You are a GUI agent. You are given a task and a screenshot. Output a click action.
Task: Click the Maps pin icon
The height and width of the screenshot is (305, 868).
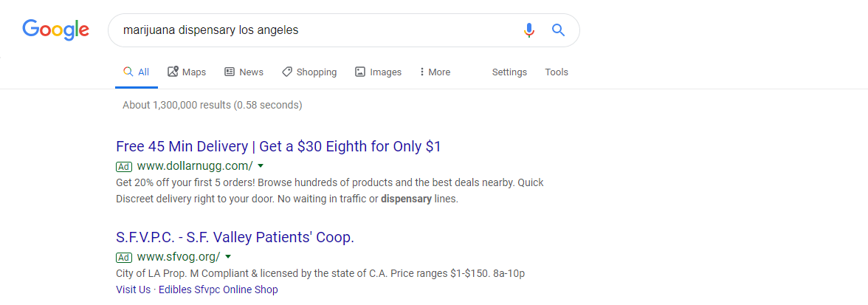point(173,72)
